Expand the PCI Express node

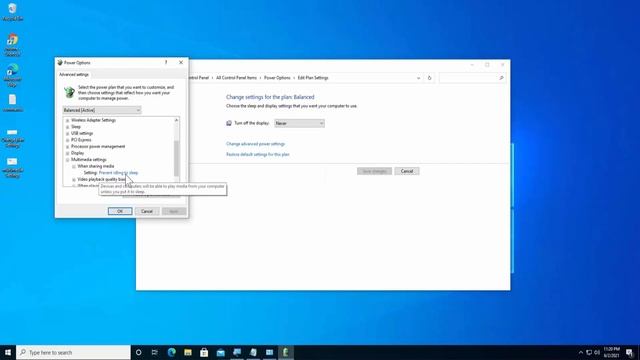coord(67,140)
